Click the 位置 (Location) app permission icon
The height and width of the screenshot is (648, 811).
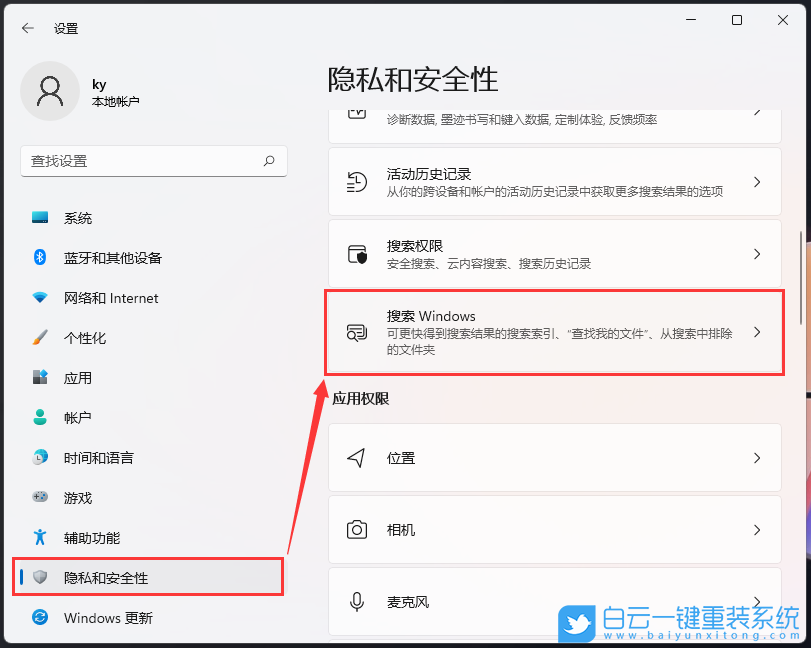(x=357, y=458)
